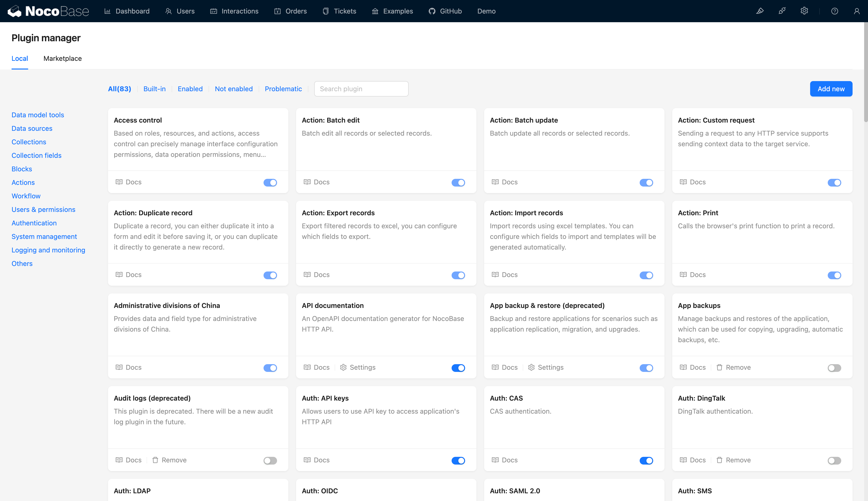
Task: Toggle the Access control plugin switch
Action: click(x=271, y=182)
